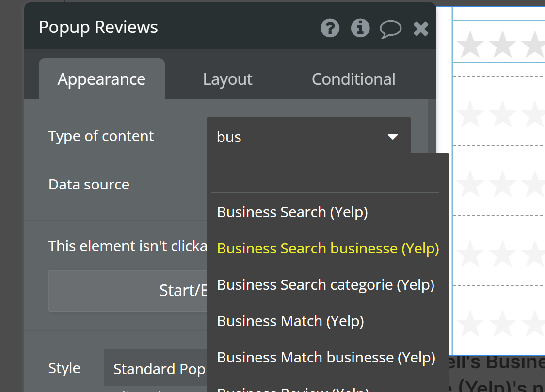
Task: Select Business Search (Yelp) option
Action: tap(292, 212)
